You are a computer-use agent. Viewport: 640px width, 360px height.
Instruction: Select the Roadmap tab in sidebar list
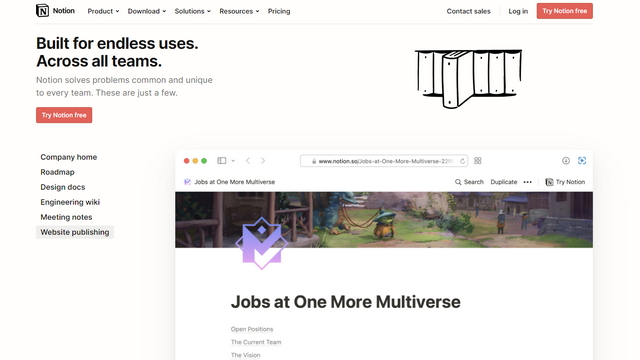pos(58,172)
